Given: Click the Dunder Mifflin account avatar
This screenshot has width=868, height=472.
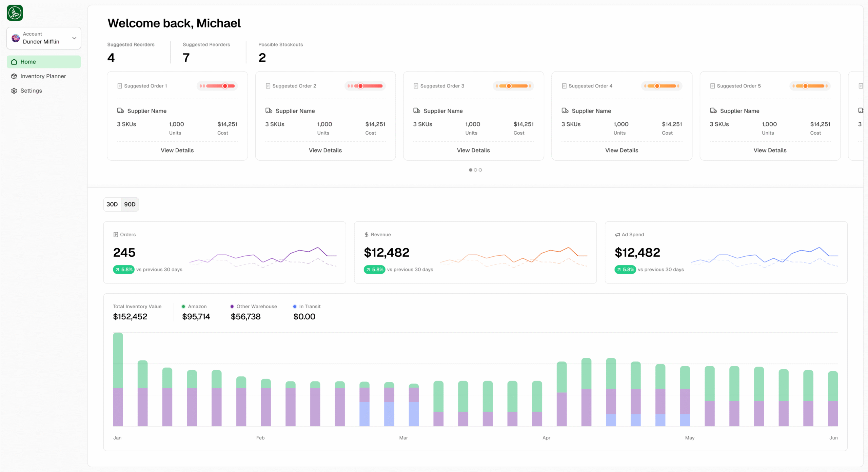Looking at the screenshot, I should pos(16,38).
